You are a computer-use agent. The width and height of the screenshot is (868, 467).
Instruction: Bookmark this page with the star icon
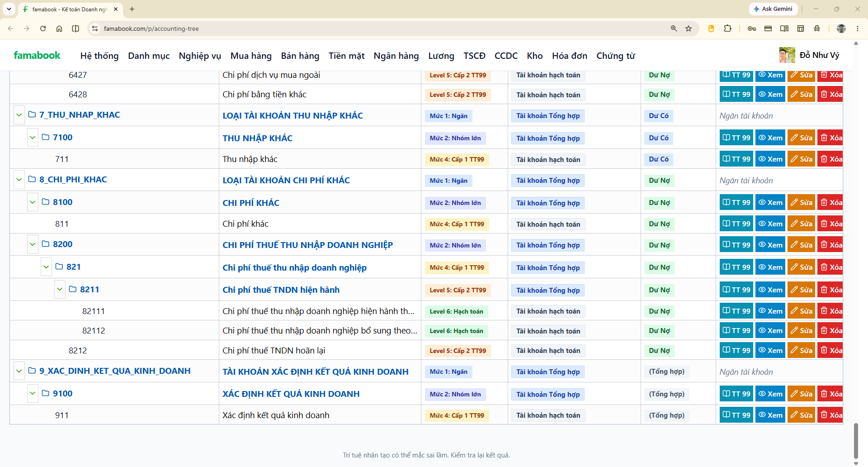pos(689,29)
